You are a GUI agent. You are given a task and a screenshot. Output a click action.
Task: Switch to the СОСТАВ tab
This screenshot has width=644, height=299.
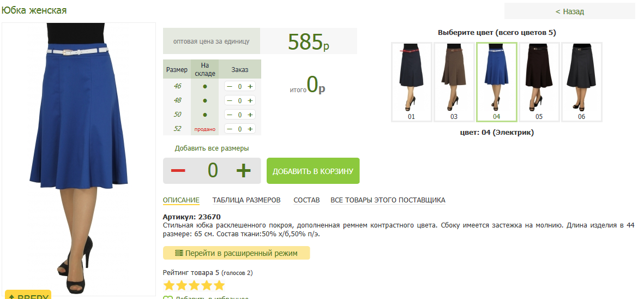pos(306,200)
